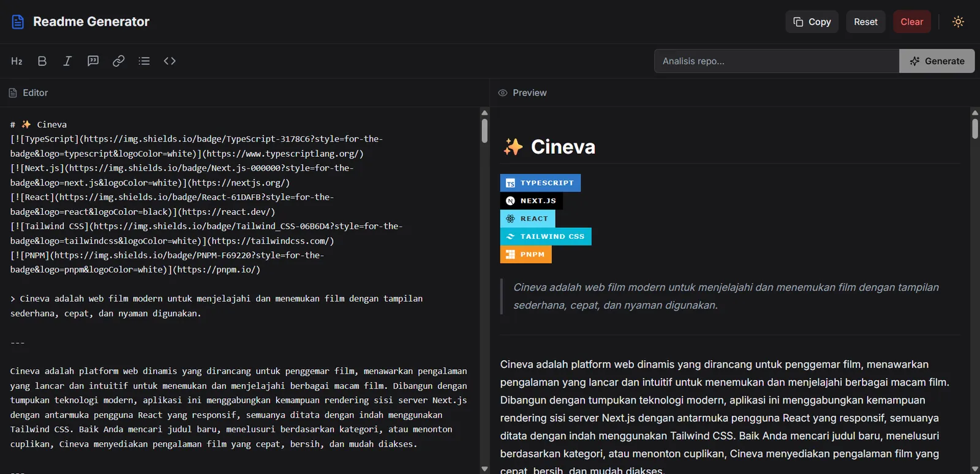The height and width of the screenshot is (474, 980).
Task: Click the preview paragraph 'Cineva adalah platform web dinamis'
Action: [725, 418]
